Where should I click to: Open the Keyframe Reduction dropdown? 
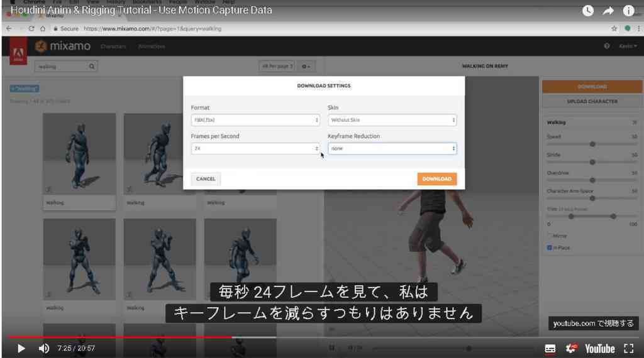click(392, 148)
